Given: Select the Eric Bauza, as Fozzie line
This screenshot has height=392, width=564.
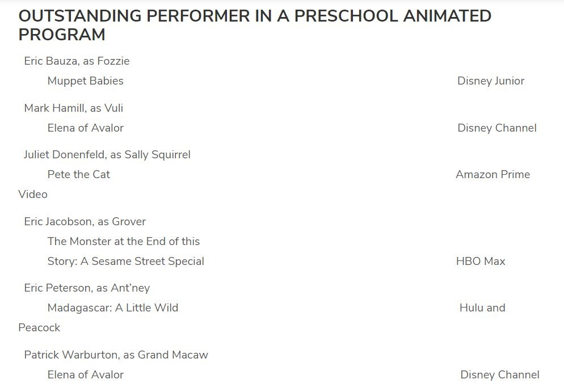Looking at the screenshot, I should click(77, 61).
